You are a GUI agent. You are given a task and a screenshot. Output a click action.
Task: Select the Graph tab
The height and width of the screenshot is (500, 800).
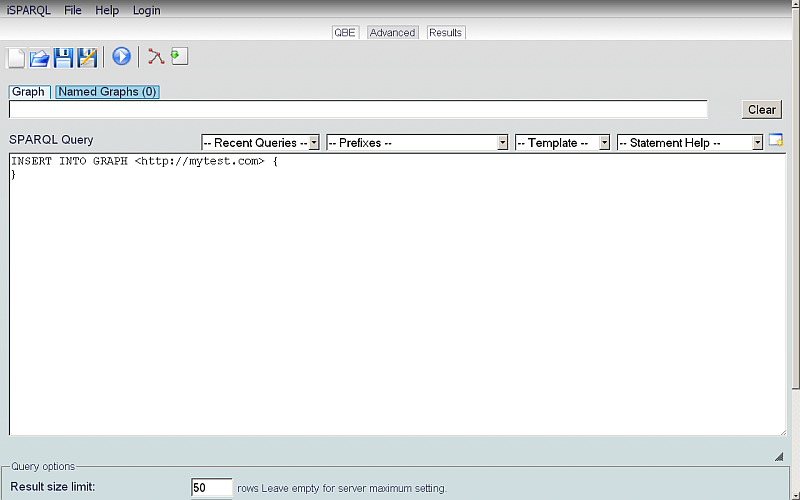pos(29,92)
